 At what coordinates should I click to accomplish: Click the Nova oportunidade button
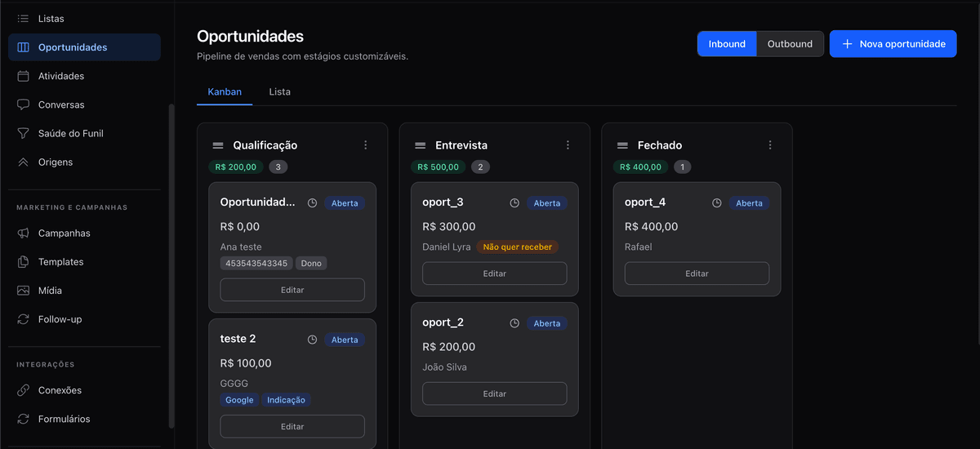coord(893,44)
